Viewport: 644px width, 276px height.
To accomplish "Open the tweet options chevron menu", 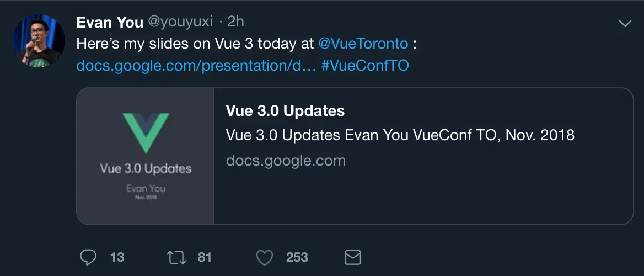I will click(625, 24).
